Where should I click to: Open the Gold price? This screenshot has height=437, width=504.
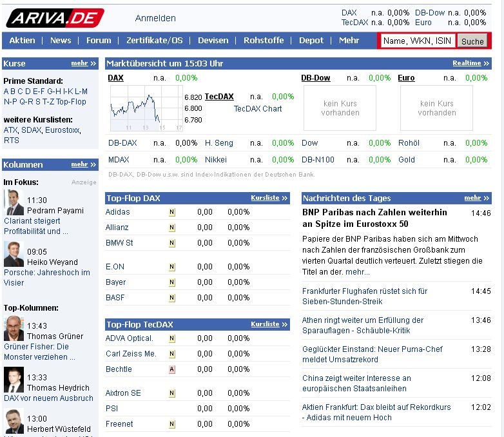tap(407, 160)
